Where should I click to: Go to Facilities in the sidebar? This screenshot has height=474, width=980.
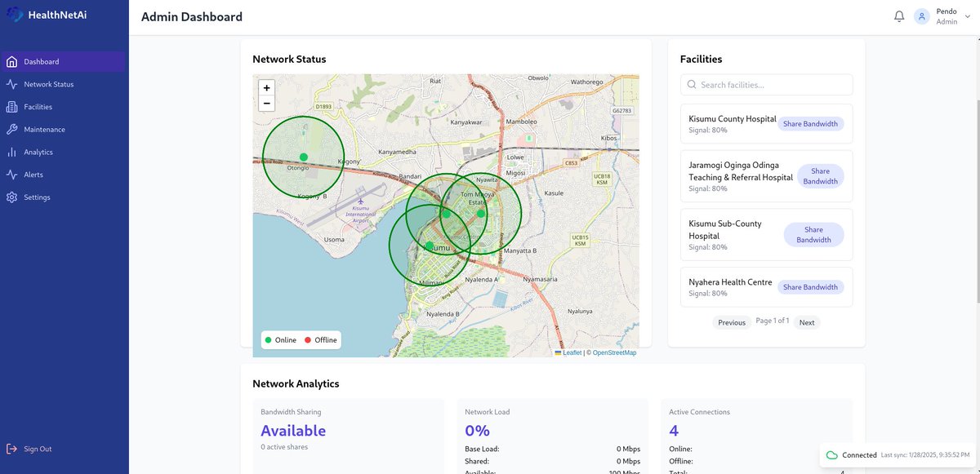(x=65, y=107)
